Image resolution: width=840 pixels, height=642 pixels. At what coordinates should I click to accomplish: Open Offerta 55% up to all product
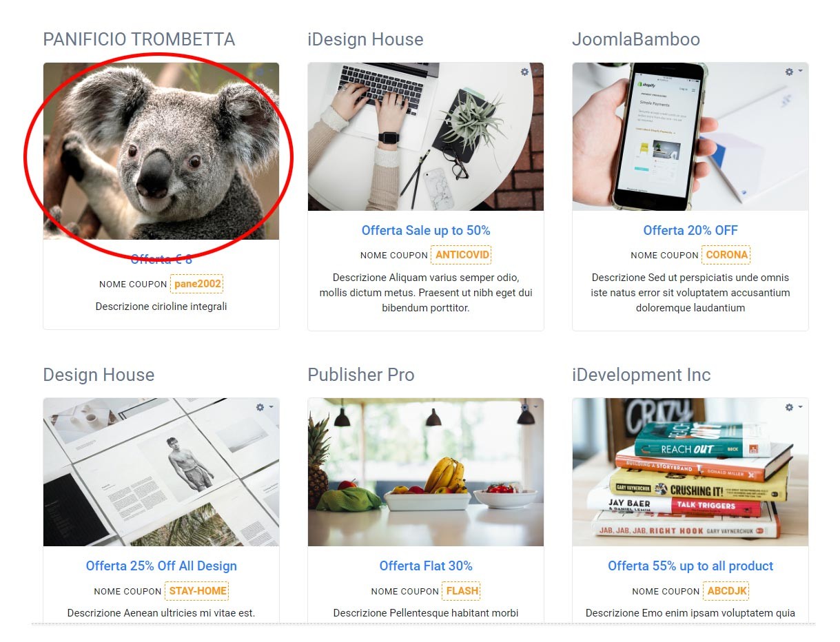690,566
